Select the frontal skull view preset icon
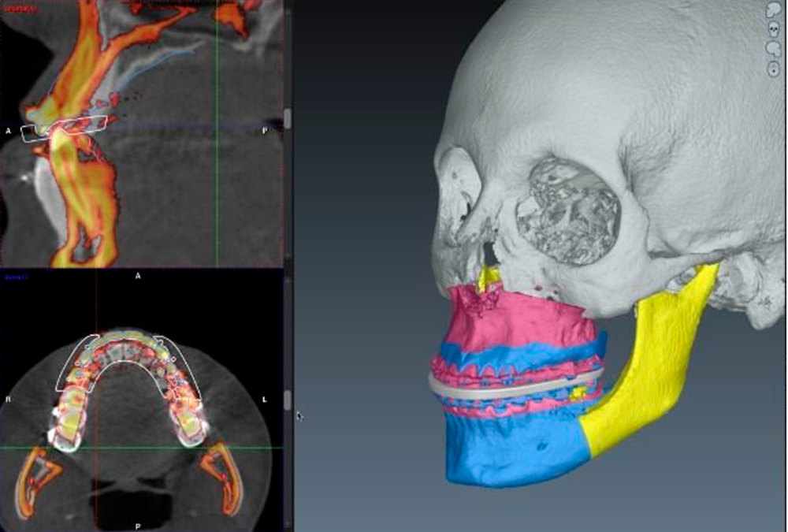Image resolution: width=788 pixels, height=532 pixels. tap(773, 29)
